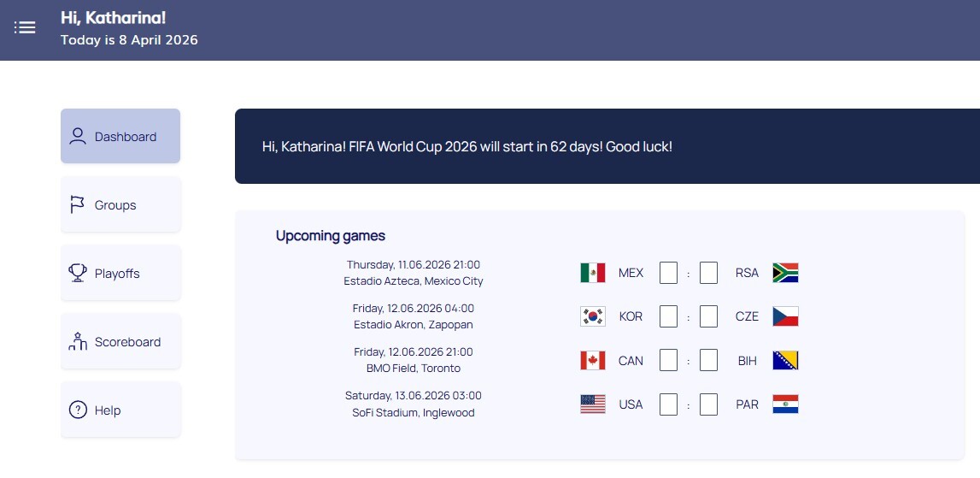Click RSA score prediction box
The image size is (980, 478).
pyautogui.click(x=708, y=273)
